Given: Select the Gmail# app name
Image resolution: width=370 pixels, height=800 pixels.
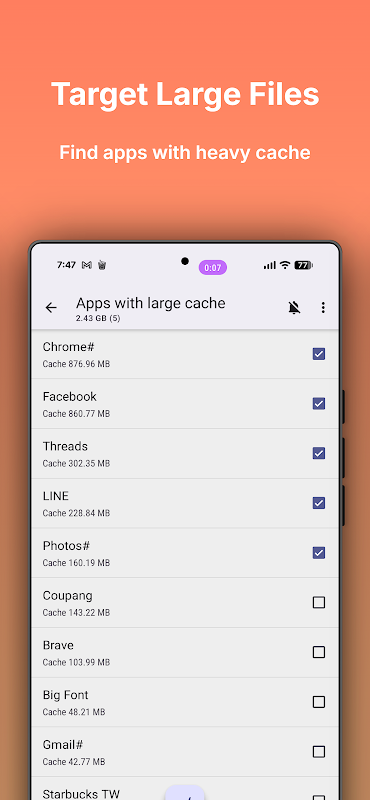Looking at the screenshot, I should tap(63, 745).
